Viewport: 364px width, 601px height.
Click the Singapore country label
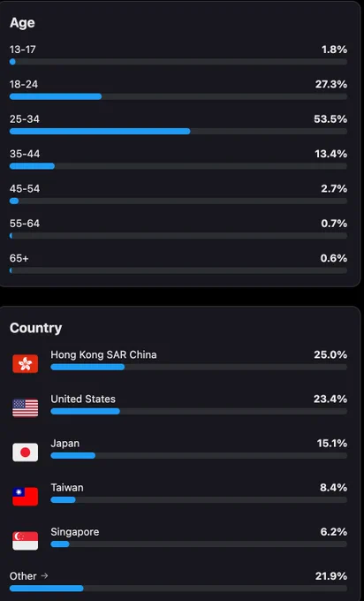[75, 532]
